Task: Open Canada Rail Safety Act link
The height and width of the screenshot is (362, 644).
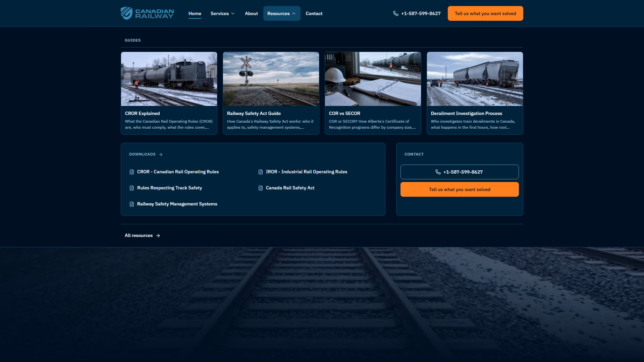Action: coord(290,188)
